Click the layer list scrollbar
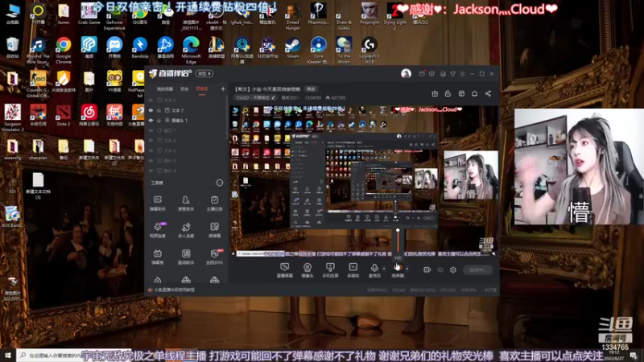Viewport: 644px width, 362px height. click(227, 117)
